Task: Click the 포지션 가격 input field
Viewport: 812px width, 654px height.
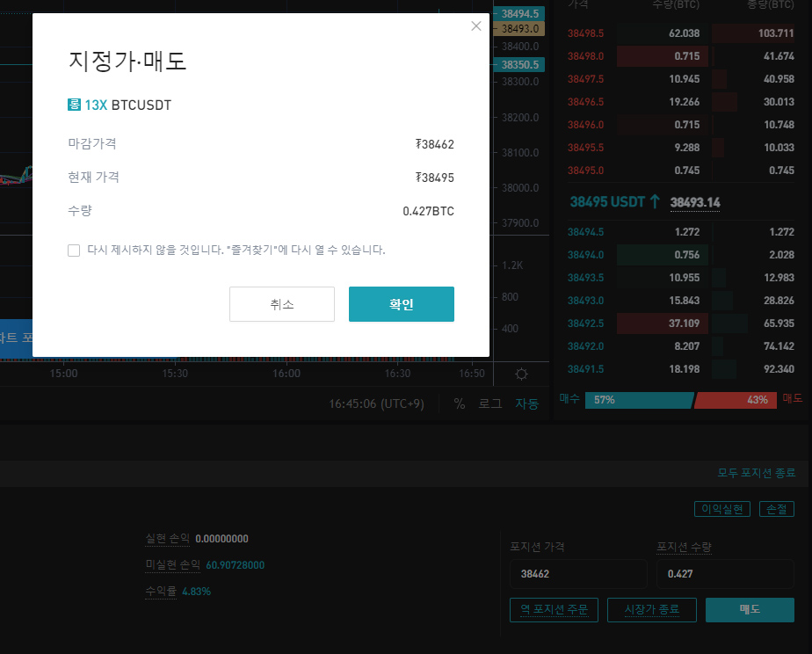Action: pyautogui.click(x=578, y=574)
